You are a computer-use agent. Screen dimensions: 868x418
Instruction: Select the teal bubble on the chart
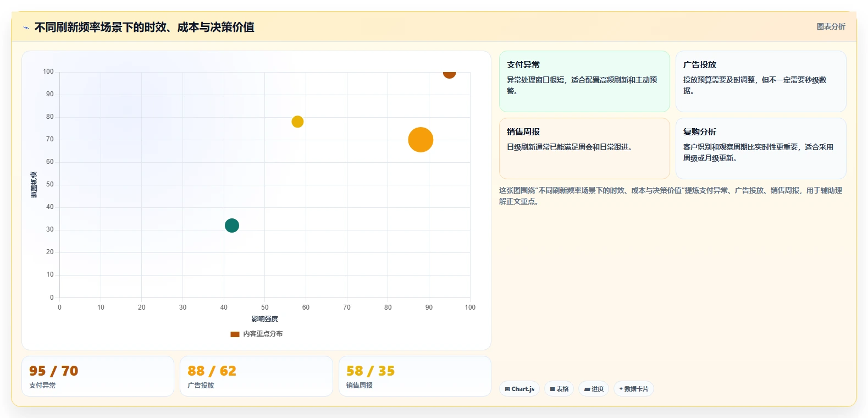232,226
